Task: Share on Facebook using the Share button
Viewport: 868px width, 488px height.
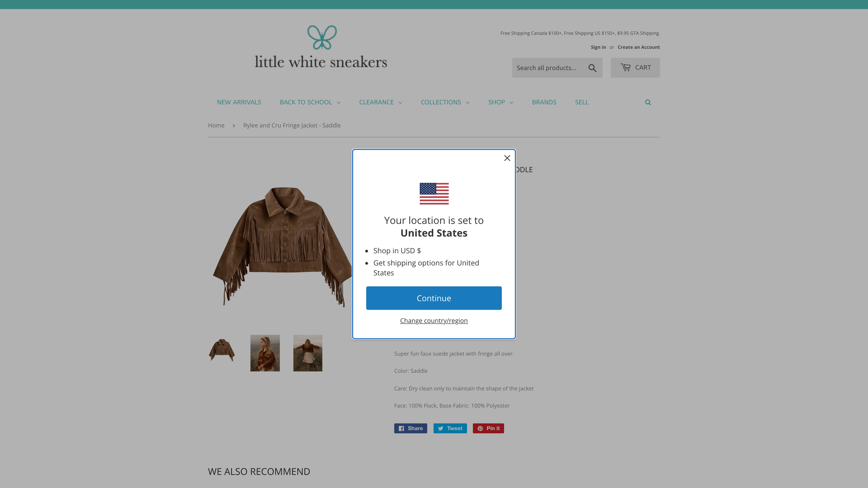Action: tap(410, 428)
